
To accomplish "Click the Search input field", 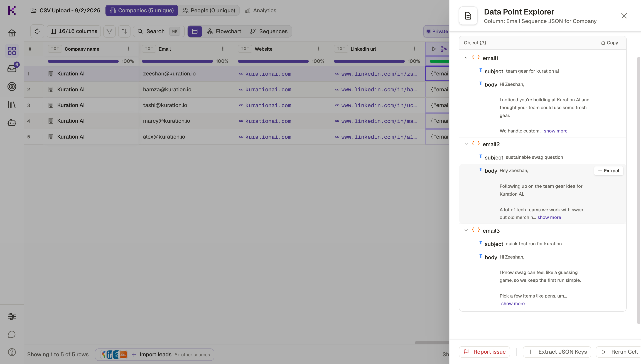I will pos(159,31).
